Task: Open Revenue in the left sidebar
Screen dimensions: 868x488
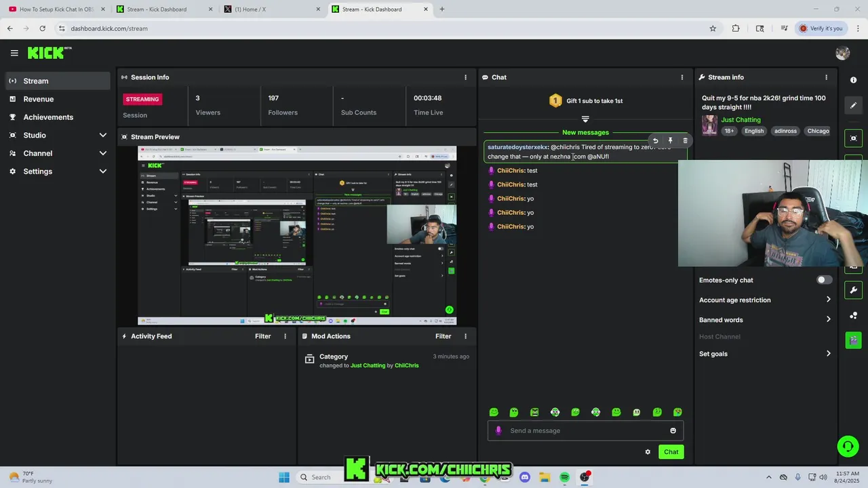Action: point(58,99)
